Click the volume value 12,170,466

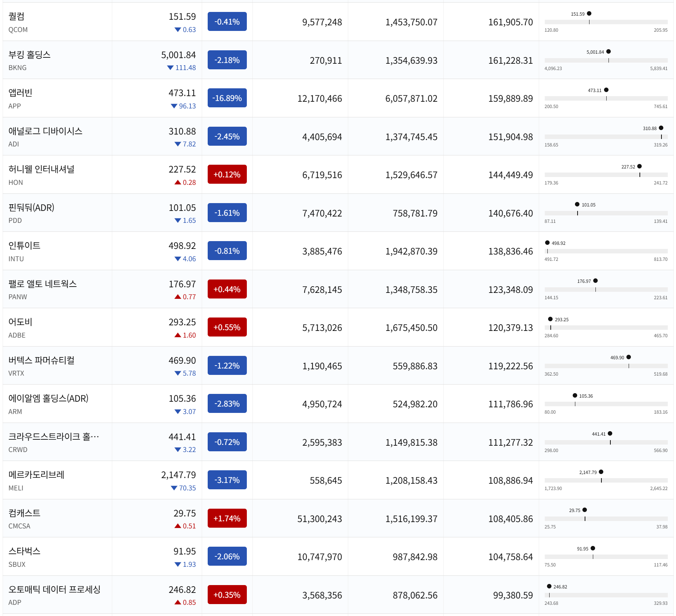(x=320, y=99)
